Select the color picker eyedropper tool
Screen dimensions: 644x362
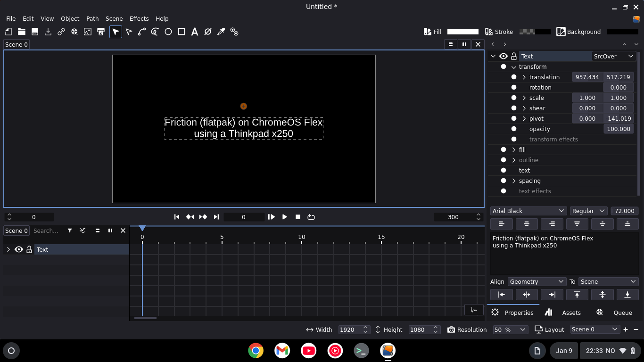point(221,32)
